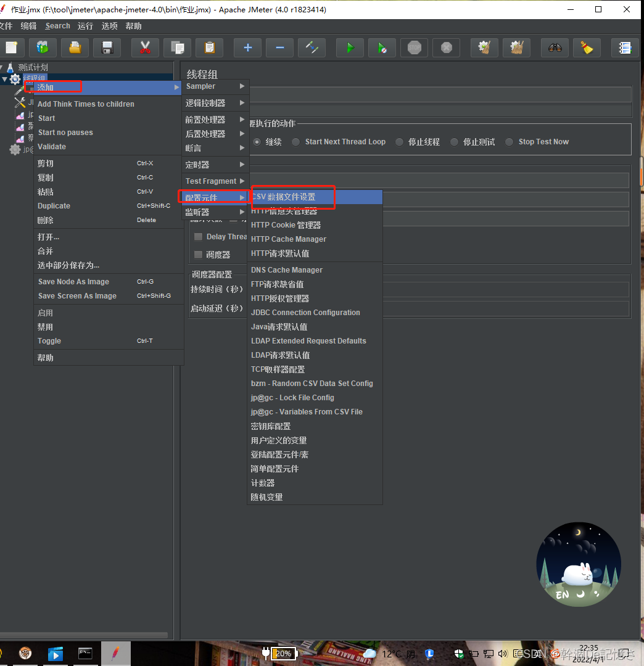Viewport: 644px width, 666px height.
Task: Click the Clear results broom icon
Action: pyautogui.click(x=485, y=47)
